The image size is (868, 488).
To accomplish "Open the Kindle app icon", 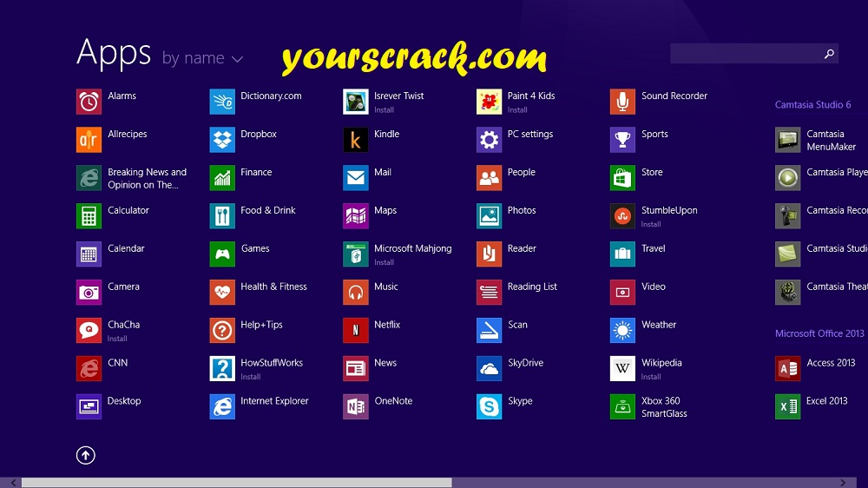I will 355,140.
